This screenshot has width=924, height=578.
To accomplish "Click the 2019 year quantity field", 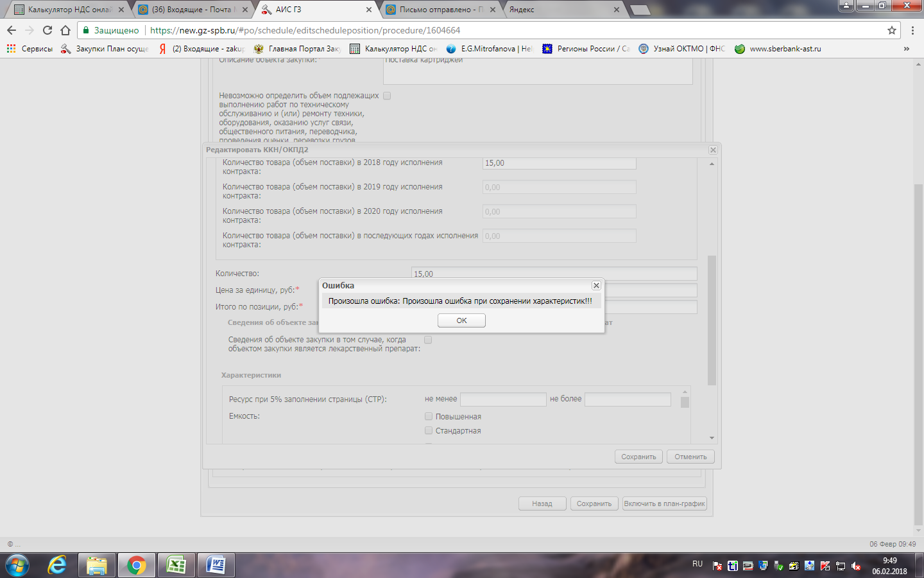I will (x=560, y=188).
